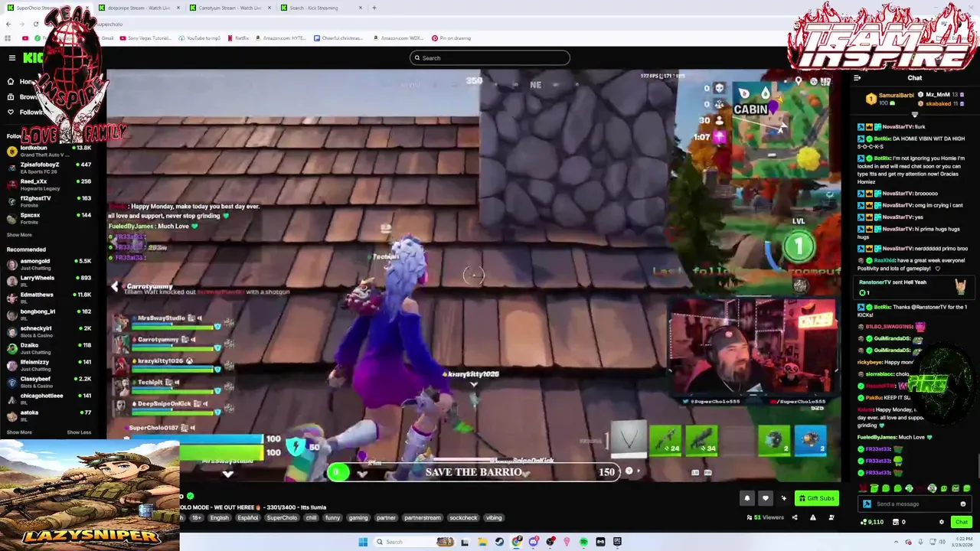Open the emote picker in chat
This screenshot has height=551, width=980.
(x=962, y=504)
